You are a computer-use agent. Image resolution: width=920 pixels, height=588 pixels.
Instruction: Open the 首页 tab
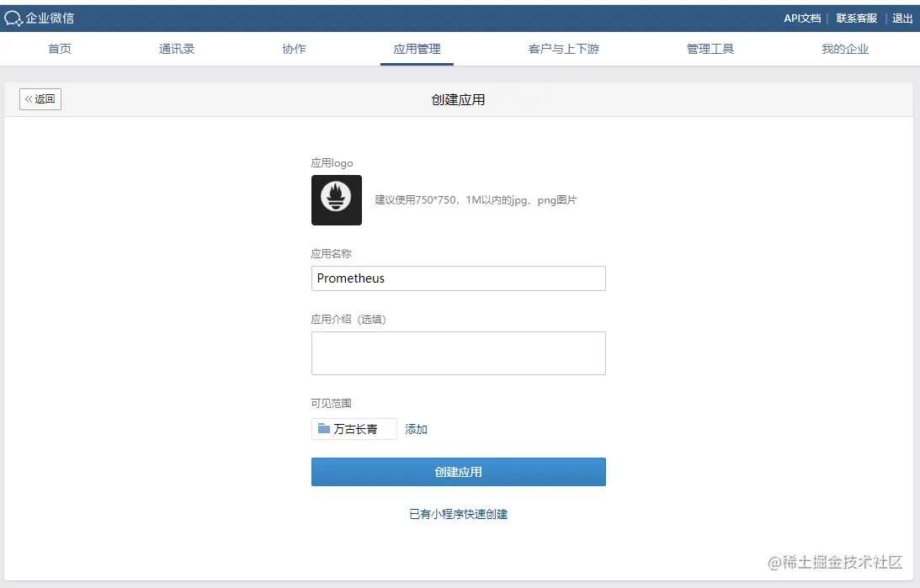59,49
